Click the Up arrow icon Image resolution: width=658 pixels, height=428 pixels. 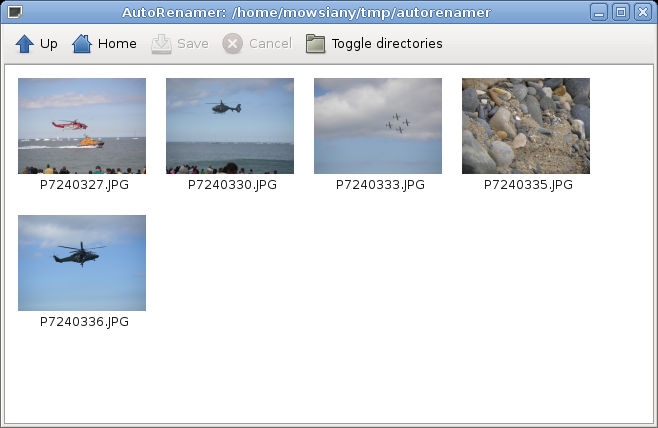click(x=25, y=44)
